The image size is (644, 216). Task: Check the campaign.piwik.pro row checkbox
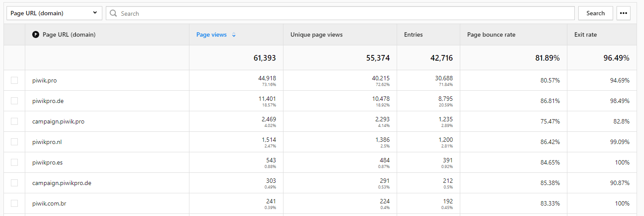click(x=14, y=121)
